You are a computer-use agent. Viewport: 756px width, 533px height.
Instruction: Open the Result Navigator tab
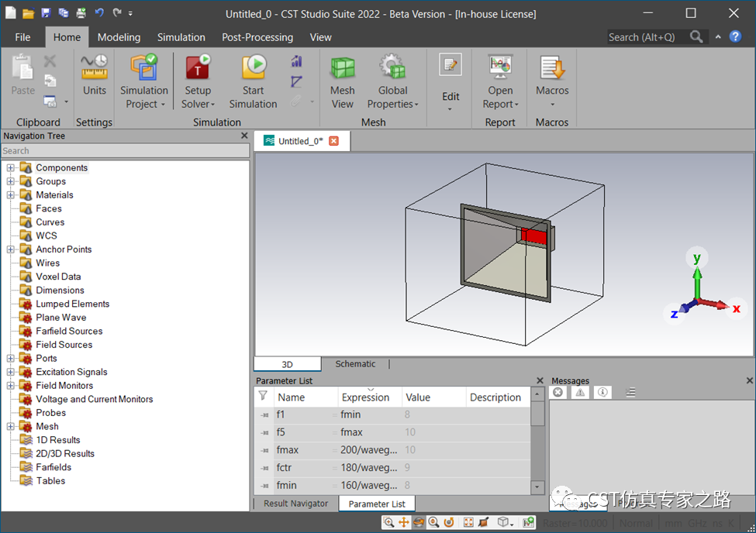296,504
